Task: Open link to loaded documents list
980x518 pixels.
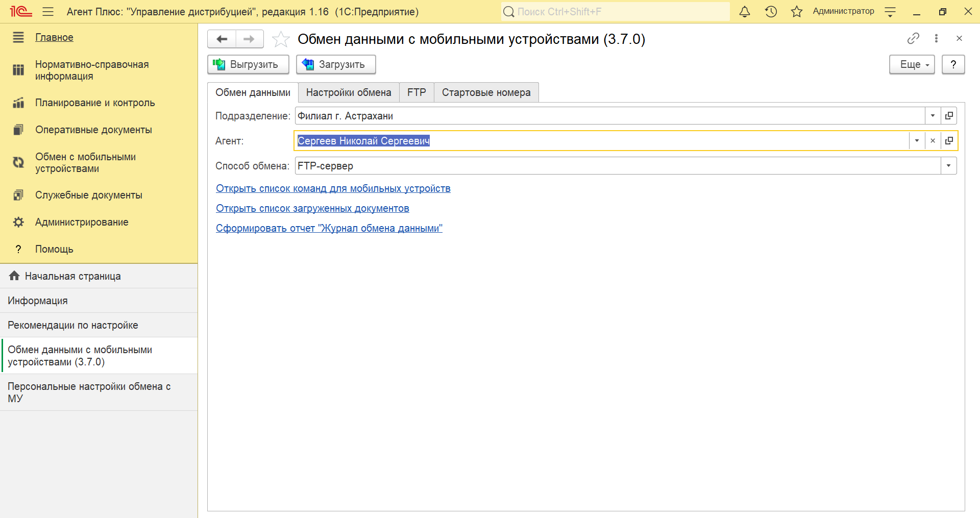Action: [312, 208]
